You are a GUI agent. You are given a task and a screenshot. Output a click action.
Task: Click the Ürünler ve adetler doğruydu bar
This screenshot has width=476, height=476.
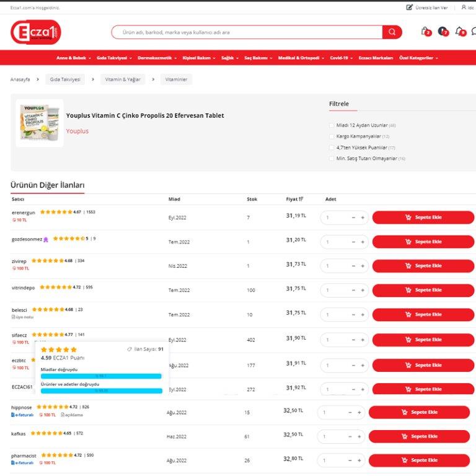coord(102,390)
